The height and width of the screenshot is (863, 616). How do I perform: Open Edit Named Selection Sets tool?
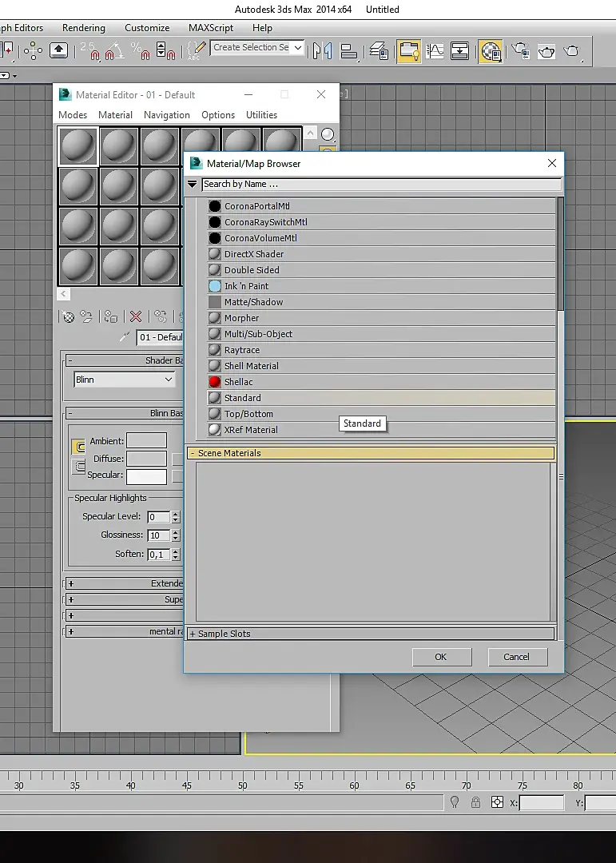pos(197,50)
